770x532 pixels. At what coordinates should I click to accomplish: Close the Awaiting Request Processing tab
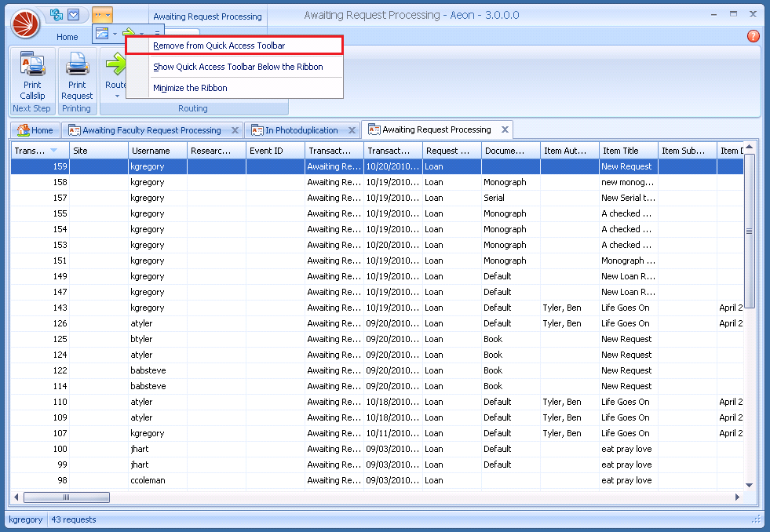point(505,129)
